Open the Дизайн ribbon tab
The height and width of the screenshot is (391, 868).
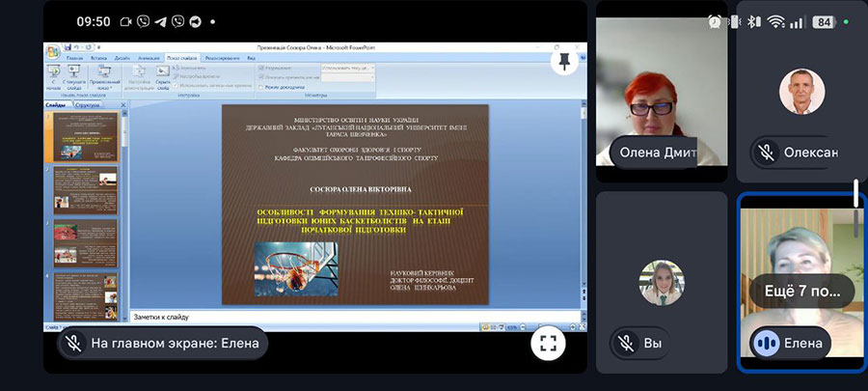coord(122,58)
